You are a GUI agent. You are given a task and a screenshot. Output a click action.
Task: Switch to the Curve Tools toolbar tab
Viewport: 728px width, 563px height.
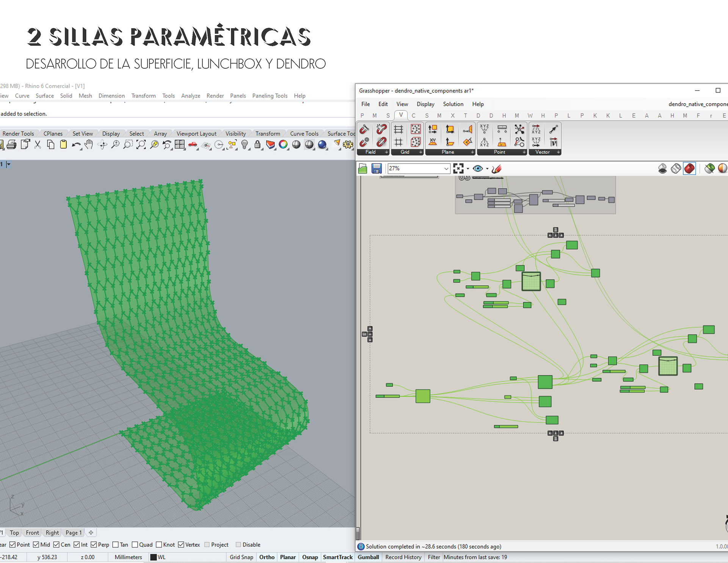tap(304, 134)
